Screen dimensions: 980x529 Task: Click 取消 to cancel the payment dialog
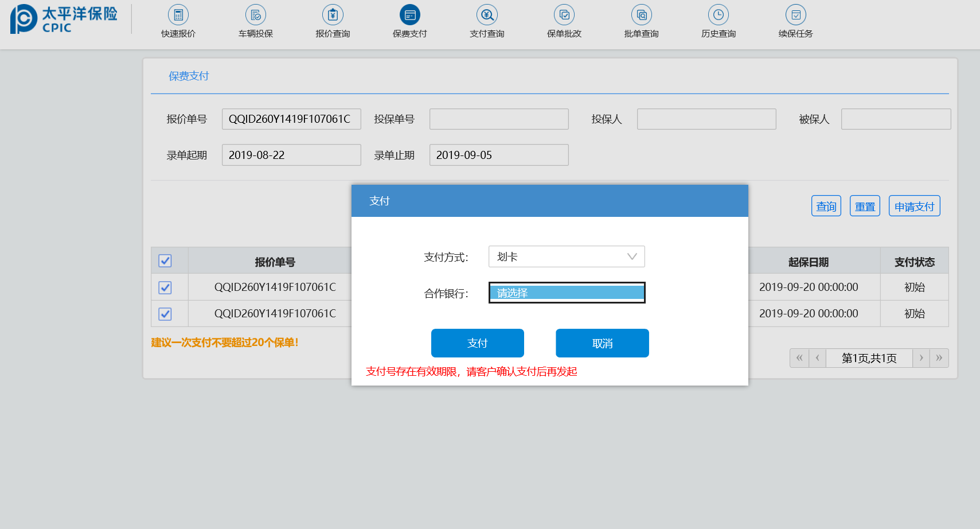602,343
